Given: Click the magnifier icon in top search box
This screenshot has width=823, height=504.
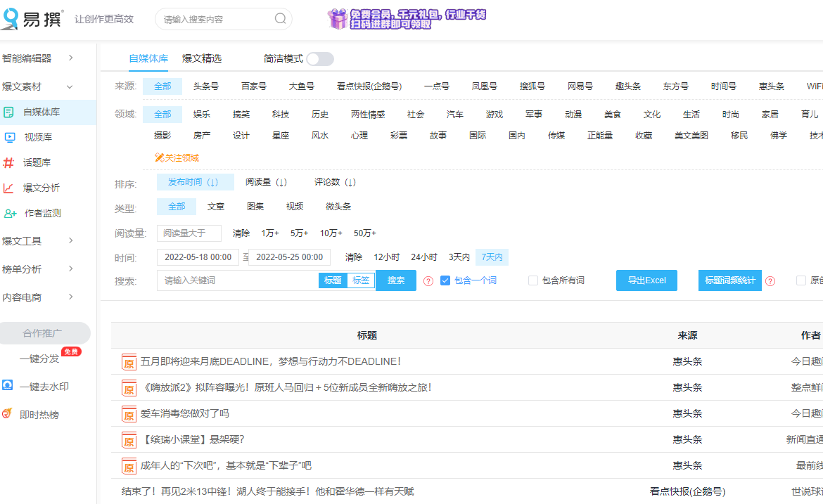Looking at the screenshot, I should [279, 19].
